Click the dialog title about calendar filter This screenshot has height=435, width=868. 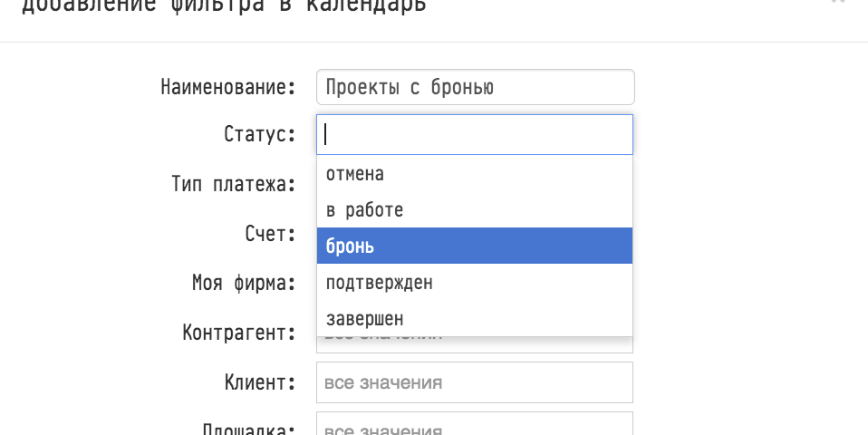pos(223,5)
